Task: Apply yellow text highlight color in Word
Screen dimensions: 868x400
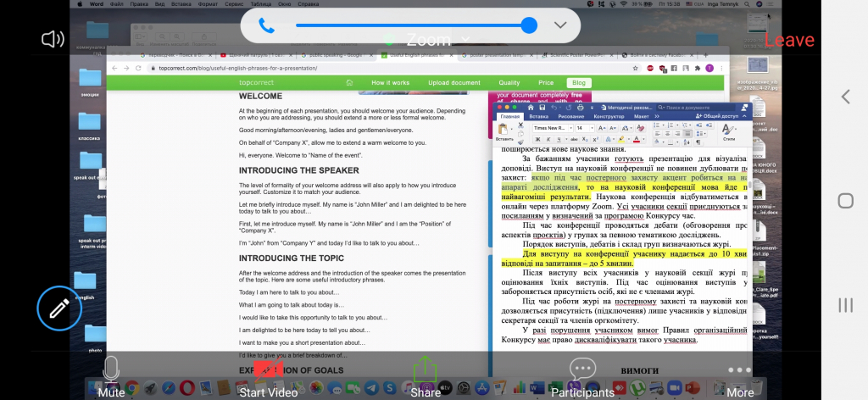Action: pos(621,140)
